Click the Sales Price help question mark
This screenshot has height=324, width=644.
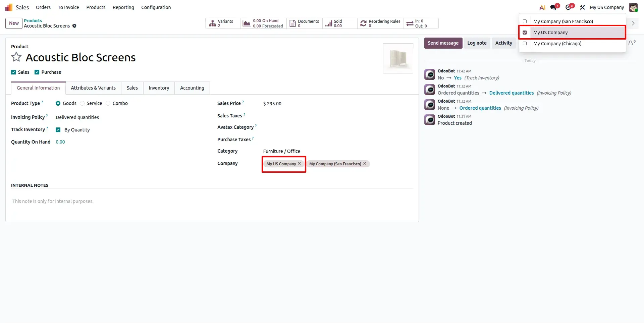pos(243,102)
